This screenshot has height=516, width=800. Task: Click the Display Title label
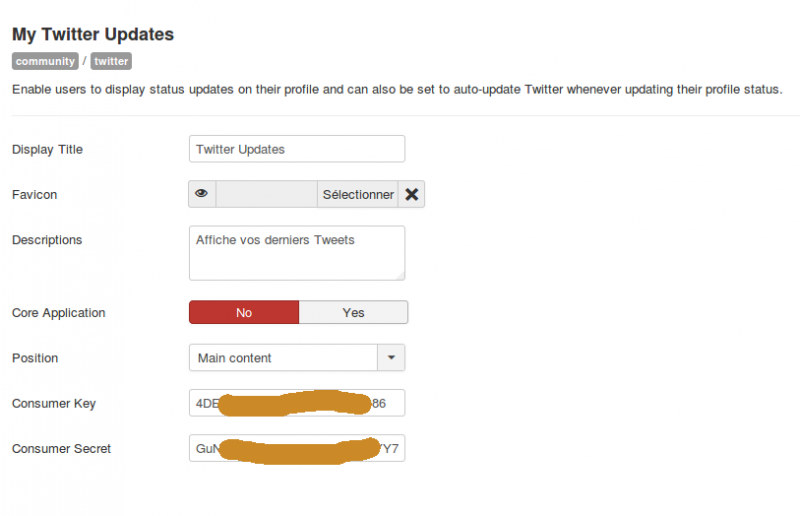[47, 150]
